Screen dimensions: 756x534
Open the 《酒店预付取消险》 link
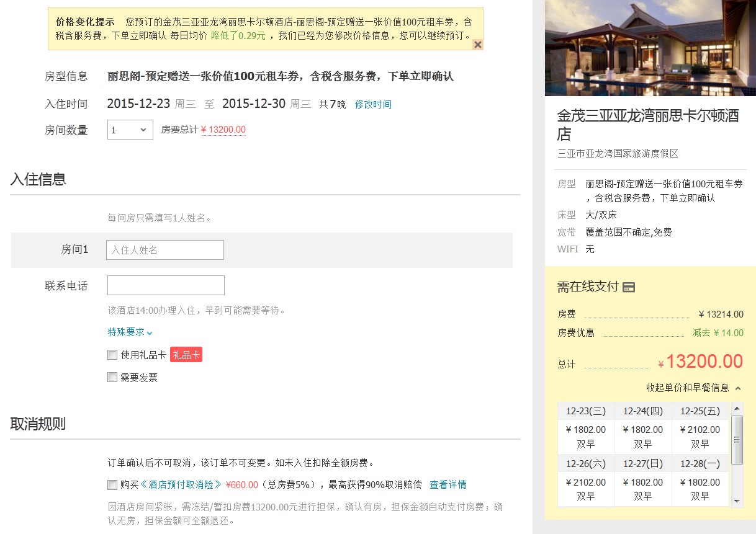coord(181,484)
